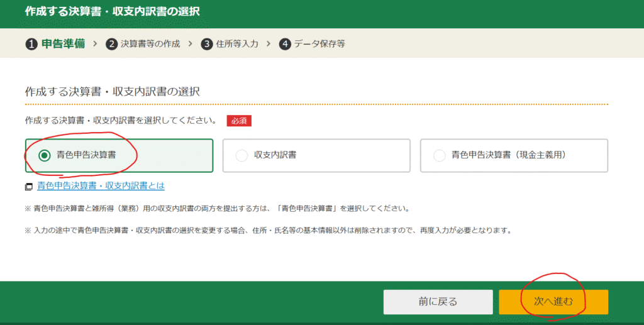The height and width of the screenshot is (325, 644).
Task: Open the データ保存等 step label
Action: click(x=320, y=44)
